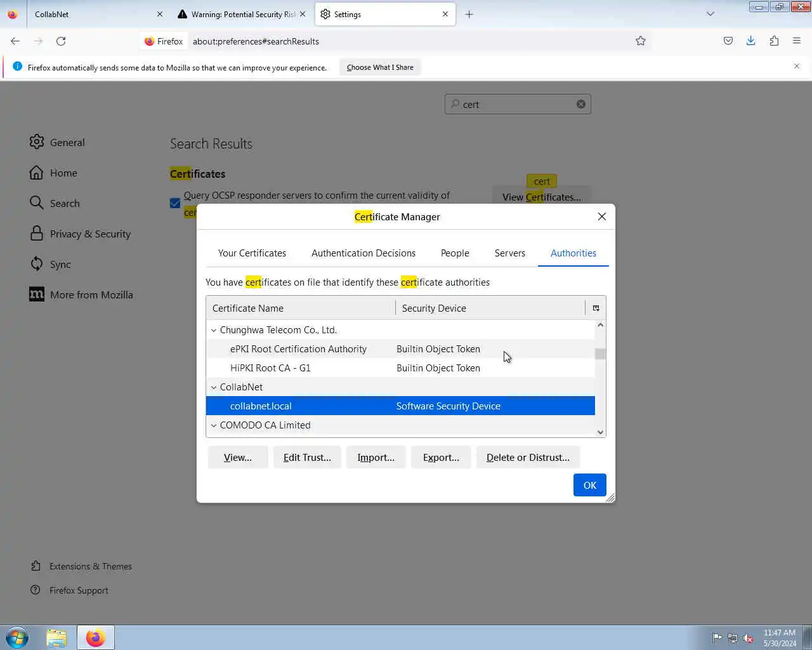Viewport: 812px width, 650px height.
Task: Open the Home settings category
Action: pos(53,173)
